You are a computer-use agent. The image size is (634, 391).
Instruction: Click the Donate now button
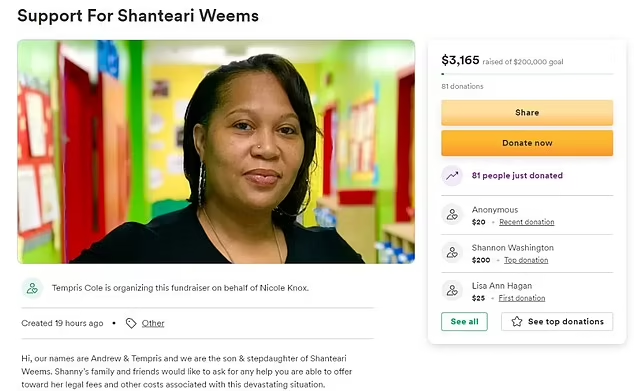pos(527,143)
